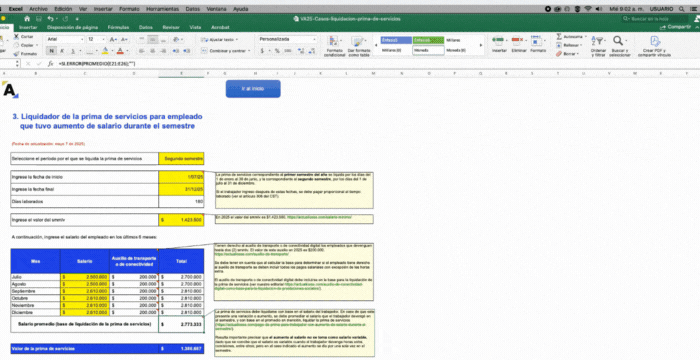Click the Borrar eraser icon
The width and height of the screenshot is (700, 360).
(559, 54)
